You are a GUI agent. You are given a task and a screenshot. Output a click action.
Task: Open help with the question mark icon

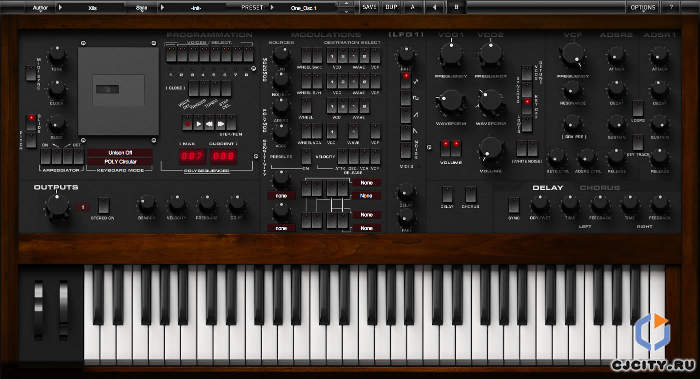[671, 7]
